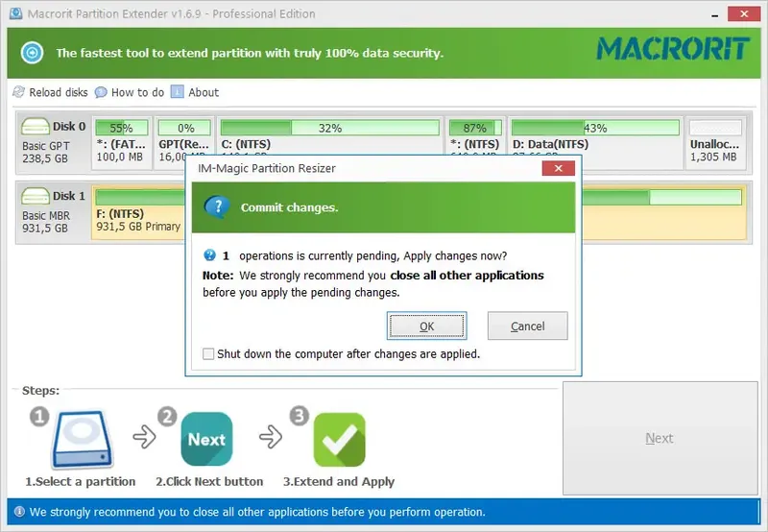Select the D: Data(NTFS) partition
The image size is (768, 532).
click(595, 142)
